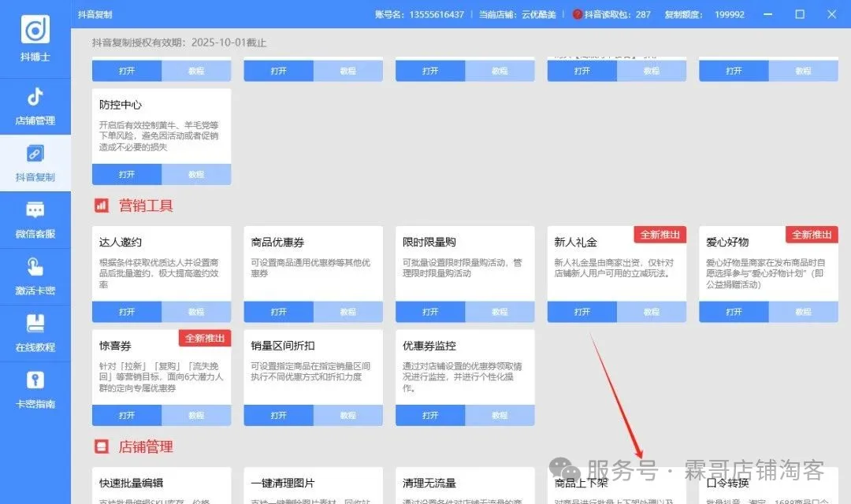This screenshot has height=504, width=851.
Task: Open the 新人礼金 tool with 打开
Action: click(x=582, y=312)
